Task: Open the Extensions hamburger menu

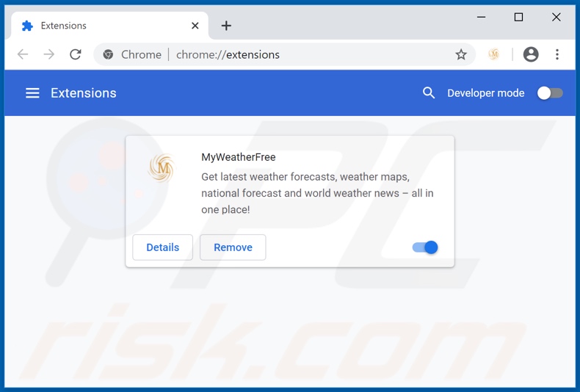Action: [x=32, y=92]
